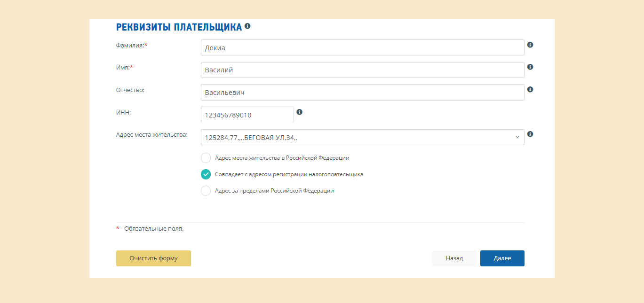
Task: Toggle 'Совпадает с адресом регистрации налогоплательщика' option
Action: 206,174
